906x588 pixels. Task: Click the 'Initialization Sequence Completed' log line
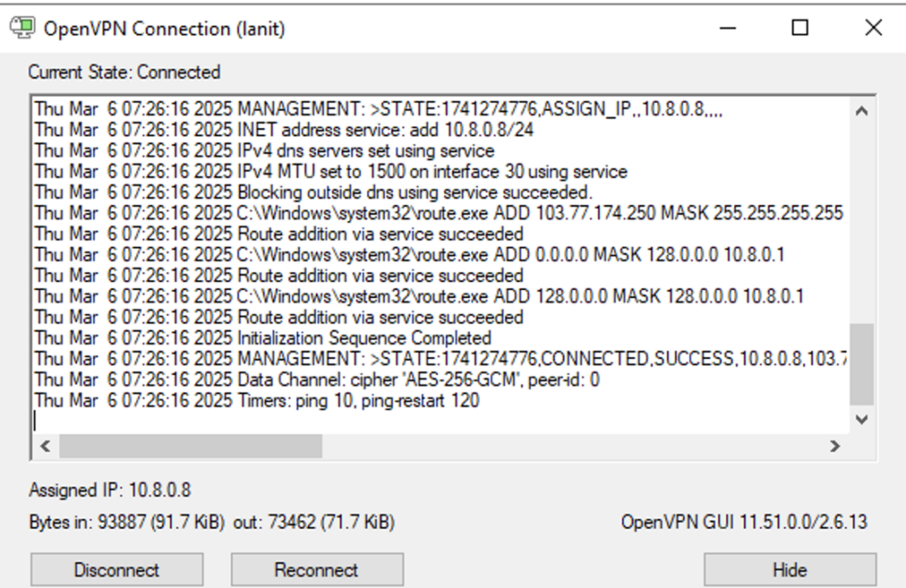[x=263, y=338]
